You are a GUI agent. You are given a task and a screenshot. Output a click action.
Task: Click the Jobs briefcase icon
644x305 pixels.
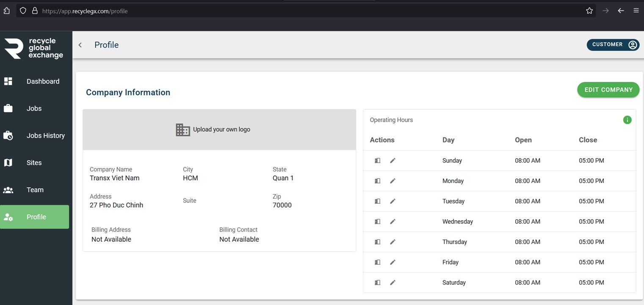coord(8,108)
